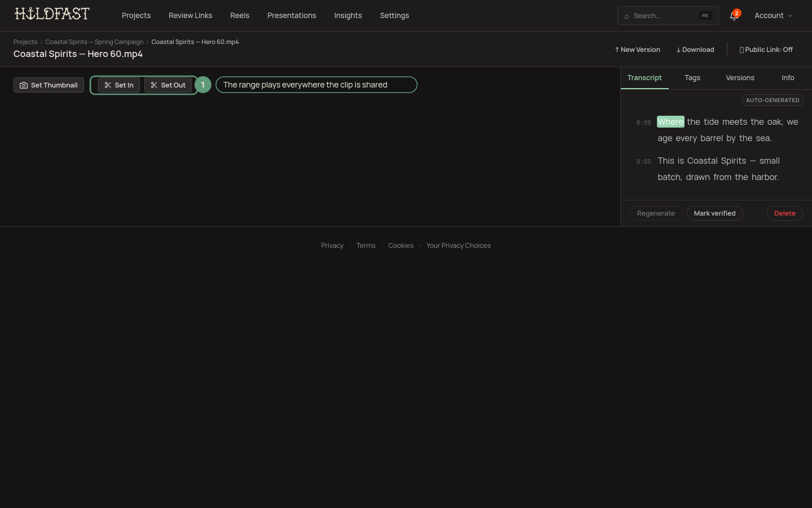Click the Holdfast logo

[52, 14]
